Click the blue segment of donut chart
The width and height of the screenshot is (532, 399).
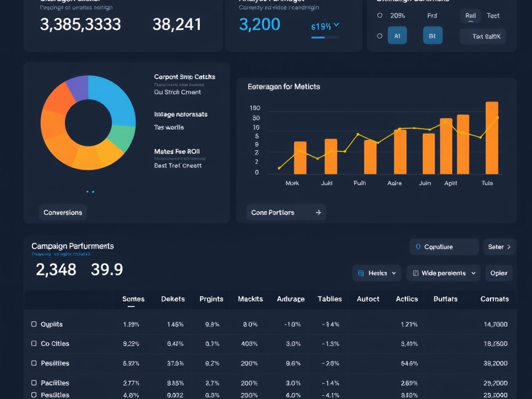pos(115,100)
